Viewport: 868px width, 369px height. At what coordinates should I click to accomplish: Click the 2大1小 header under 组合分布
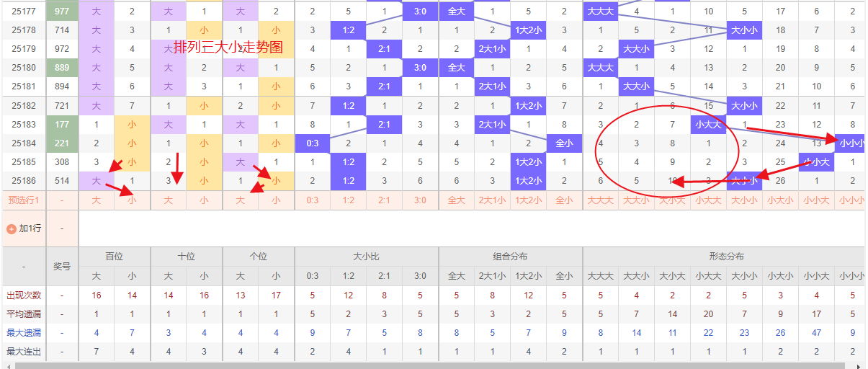coord(493,276)
